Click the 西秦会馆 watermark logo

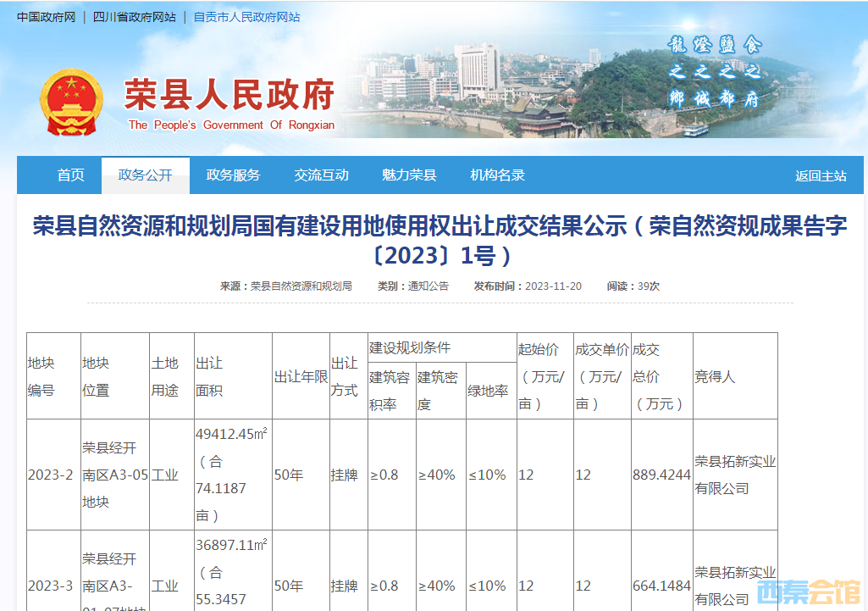(808, 591)
